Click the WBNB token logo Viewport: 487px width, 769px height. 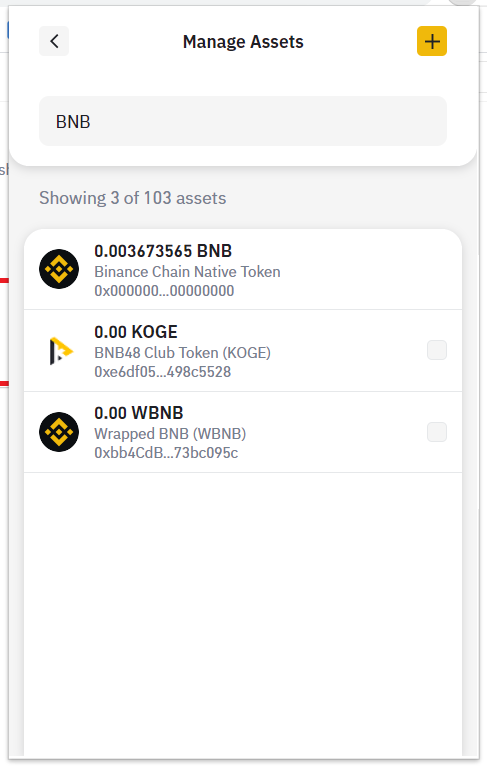(59, 432)
